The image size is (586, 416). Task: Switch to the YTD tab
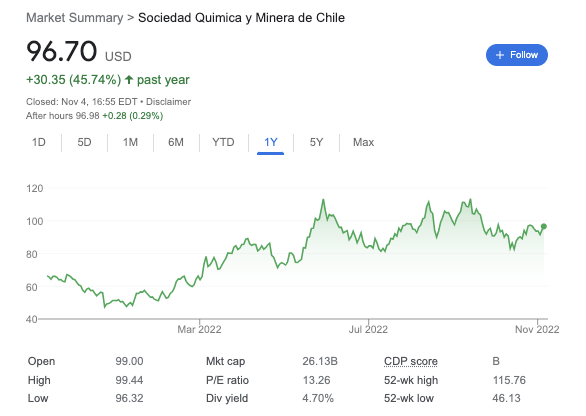(x=223, y=142)
